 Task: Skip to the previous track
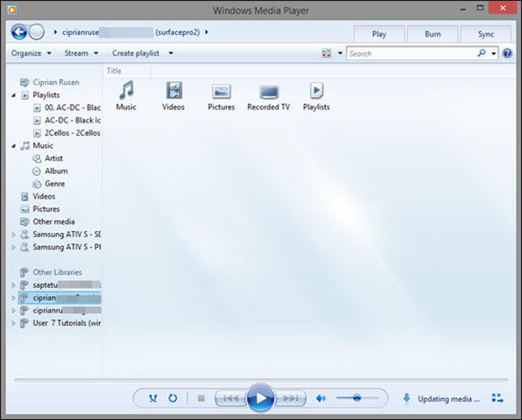230,398
